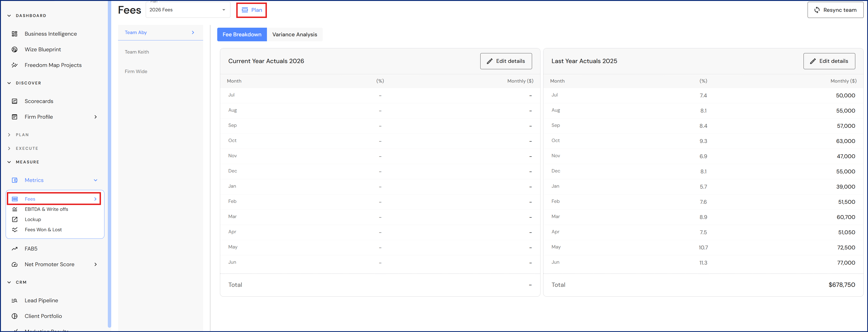Click the Client Portfolio pie icon

tap(15, 316)
